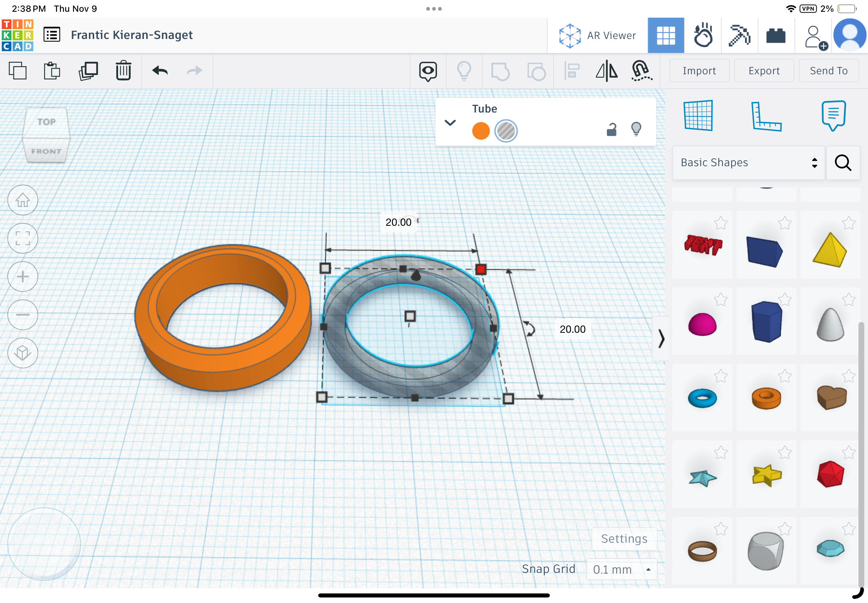Screen dimensions: 868x603
Task: Switch to the 3D design grid view
Action: coord(665,36)
